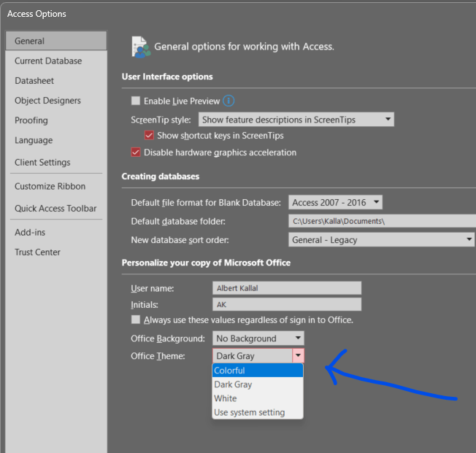Open the Datasheet category
Viewport: 476px width, 453px height.
point(56,80)
